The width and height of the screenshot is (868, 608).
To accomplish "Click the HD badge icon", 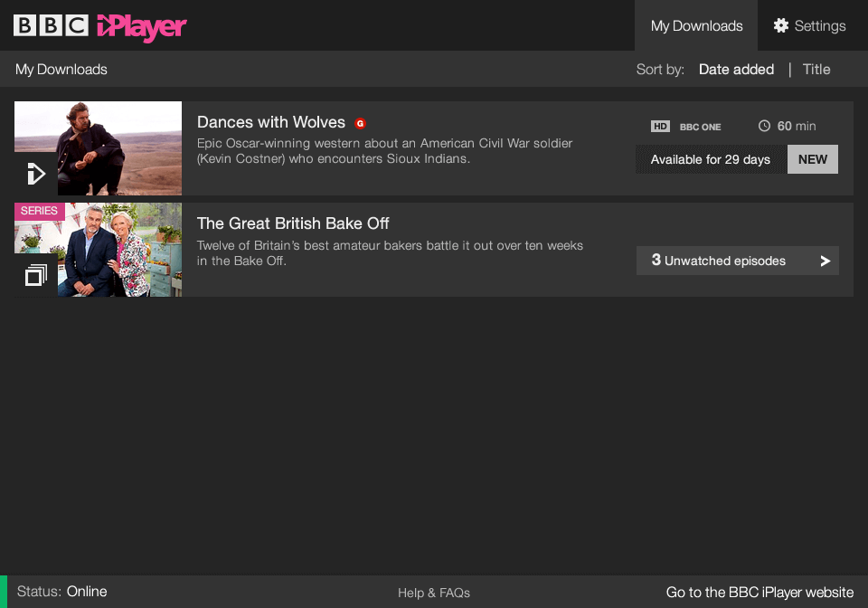I will pos(660,127).
